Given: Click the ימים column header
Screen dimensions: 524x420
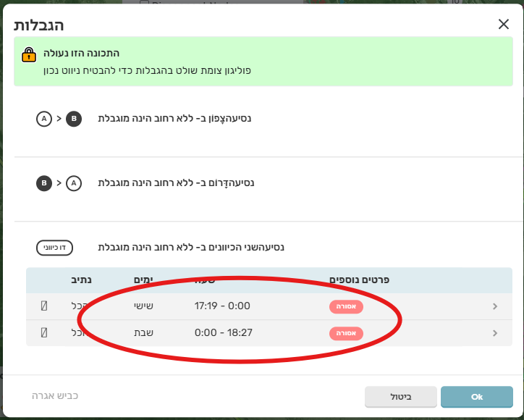Looking at the screenshot, I should [143, 280].
